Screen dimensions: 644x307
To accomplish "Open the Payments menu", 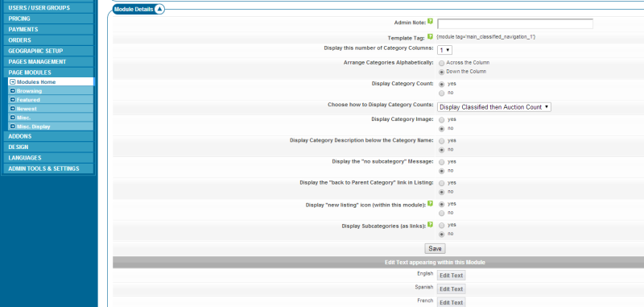I will point(47,29).
